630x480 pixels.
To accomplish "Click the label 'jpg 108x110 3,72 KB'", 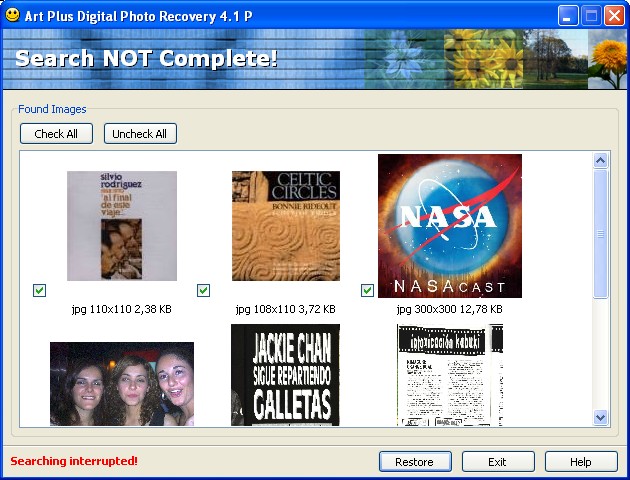I will coord(285,309).
